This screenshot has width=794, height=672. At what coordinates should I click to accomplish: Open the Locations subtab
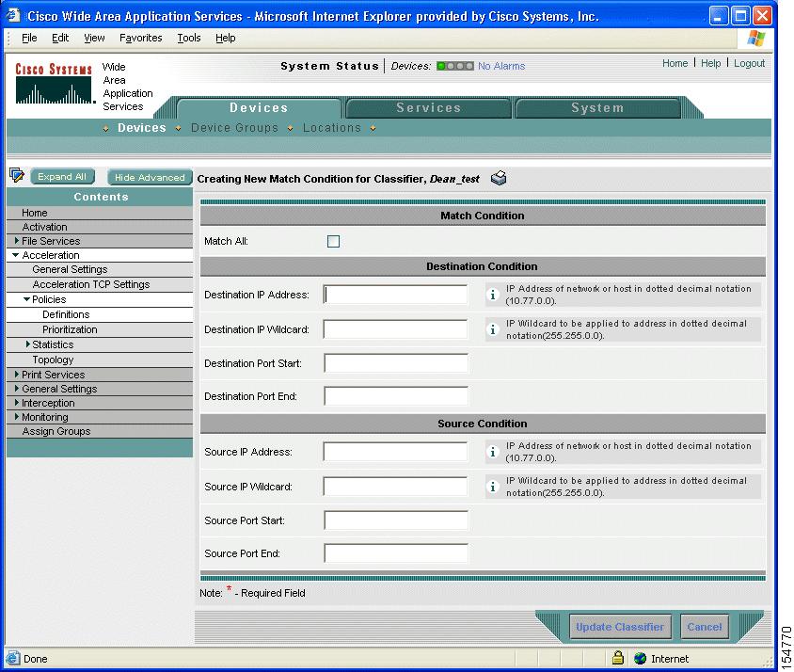coord(332,128)
